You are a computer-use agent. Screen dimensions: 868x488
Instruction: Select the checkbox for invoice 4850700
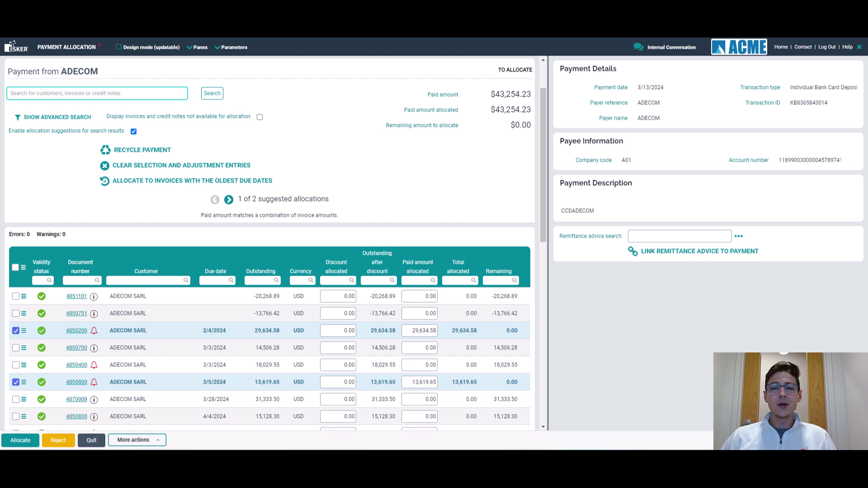tap(16, 348)
